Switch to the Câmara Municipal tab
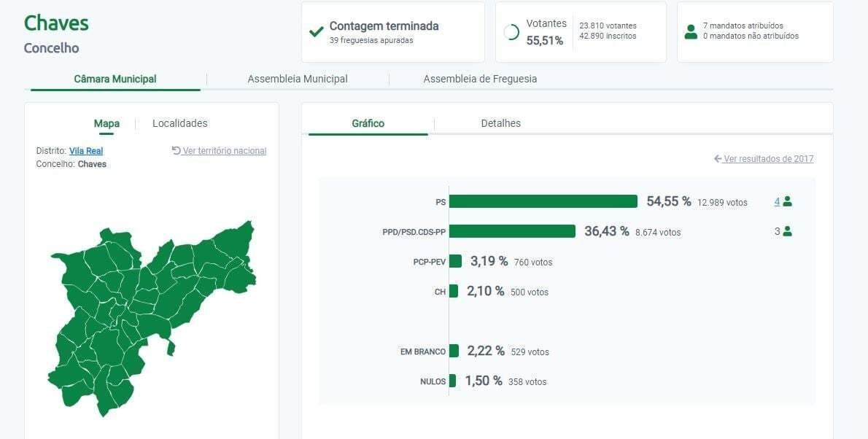868x439 pixels. click(x=115, y=79)
